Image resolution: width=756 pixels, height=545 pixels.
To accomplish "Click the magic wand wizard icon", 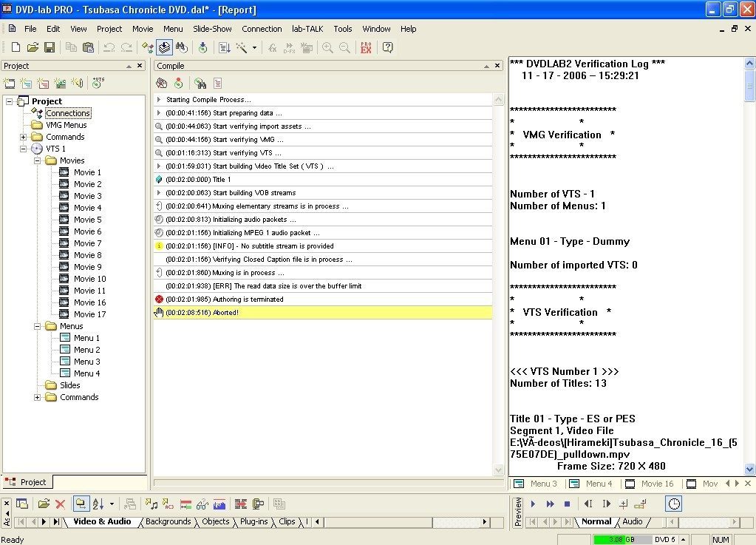I will point(241,47).
